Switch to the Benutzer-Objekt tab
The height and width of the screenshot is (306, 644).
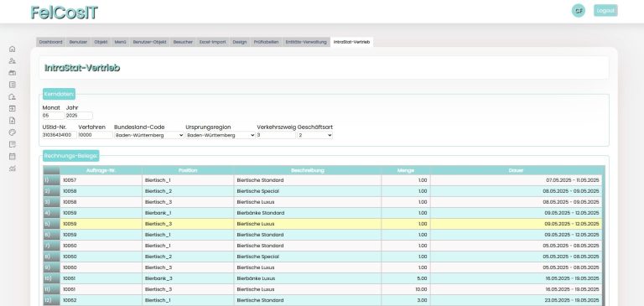click(149, 42)
